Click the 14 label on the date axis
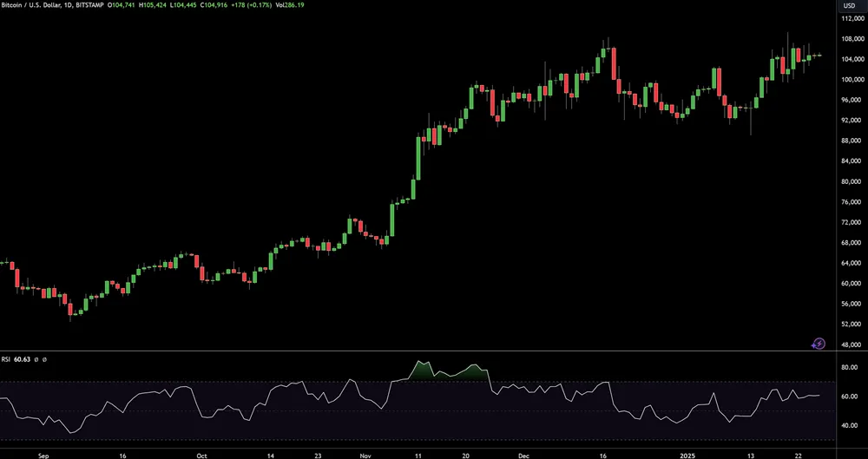This screenshot has width=868, height=459. coord(270,456)
